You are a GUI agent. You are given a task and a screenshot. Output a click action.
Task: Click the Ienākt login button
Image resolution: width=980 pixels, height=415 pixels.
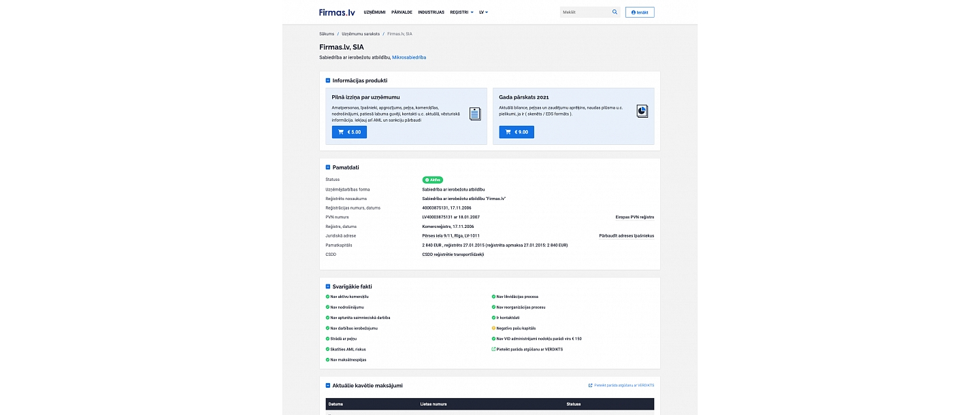point(640,12)
